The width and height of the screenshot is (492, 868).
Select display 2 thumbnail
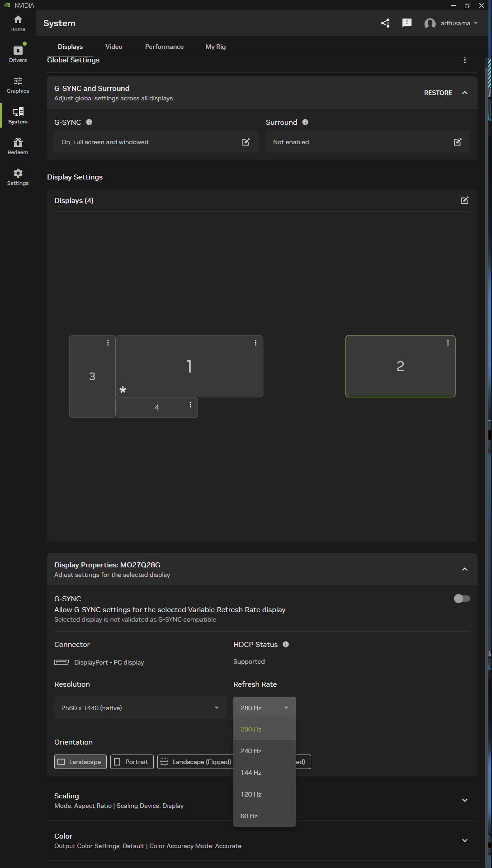[x=400, y=366]
